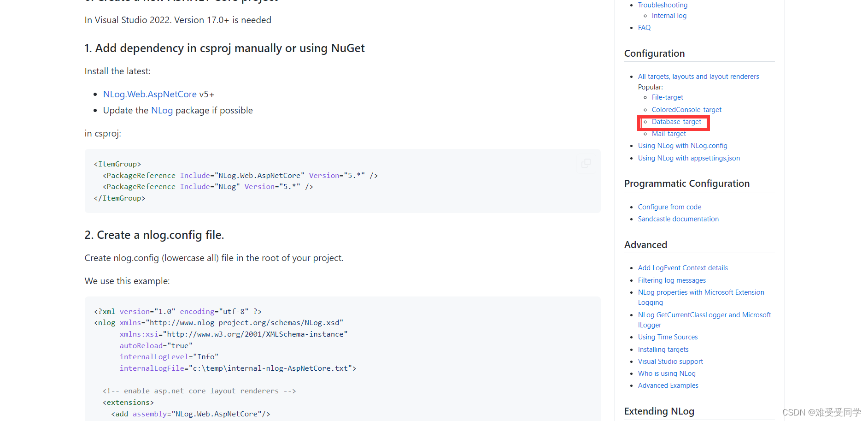This screenshot has height=421, width=868.
Task: Open the NLog package link
Action: (162, 110)
